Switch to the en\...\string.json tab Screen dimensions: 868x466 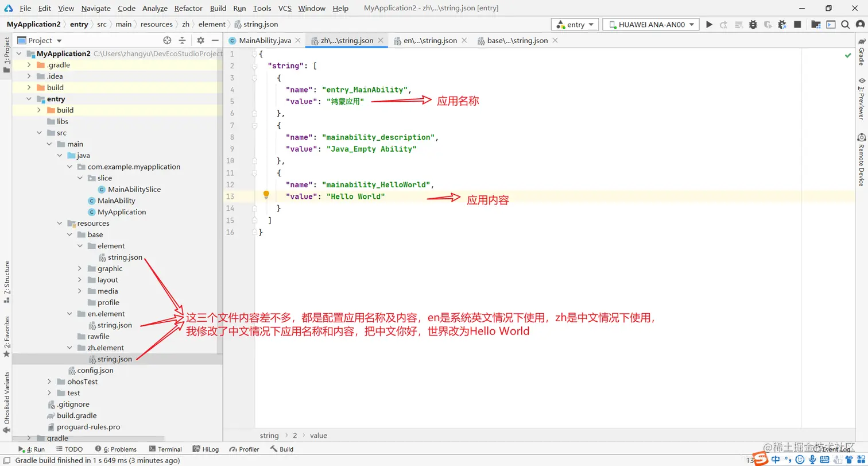(x=430, y=40)
